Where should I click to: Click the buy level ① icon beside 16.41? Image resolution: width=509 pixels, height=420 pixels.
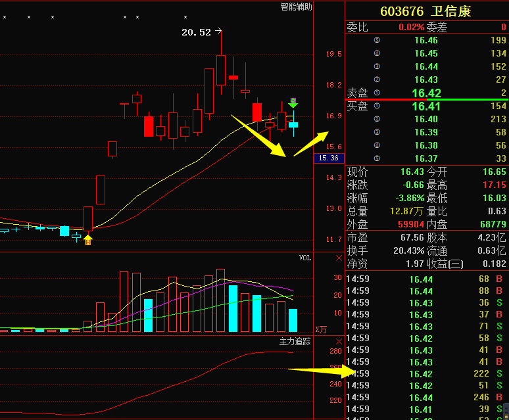[x=377, y=106]
